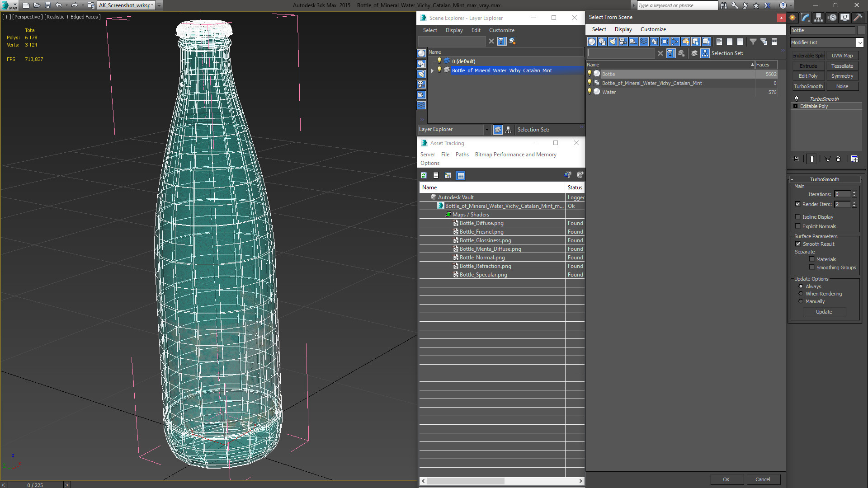Image resolution: width=868 pixels, height=488 pixels.
Task: Click Save file icon in main toolbar
Action: click(47, 5)
